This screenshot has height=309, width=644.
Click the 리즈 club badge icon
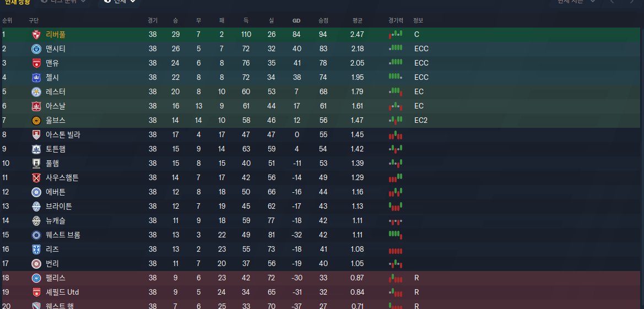[36, 250]
